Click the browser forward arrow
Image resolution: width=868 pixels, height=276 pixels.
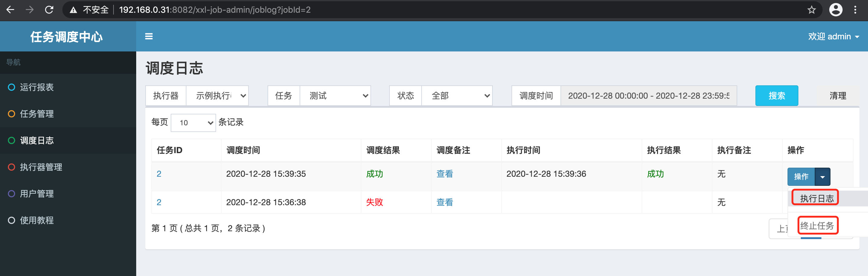pyautogui.click(x=30, y=10)
